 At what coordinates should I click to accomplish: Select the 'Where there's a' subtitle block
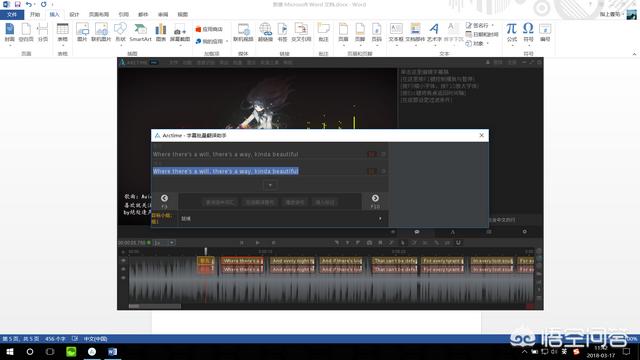(x=242, y=261)
